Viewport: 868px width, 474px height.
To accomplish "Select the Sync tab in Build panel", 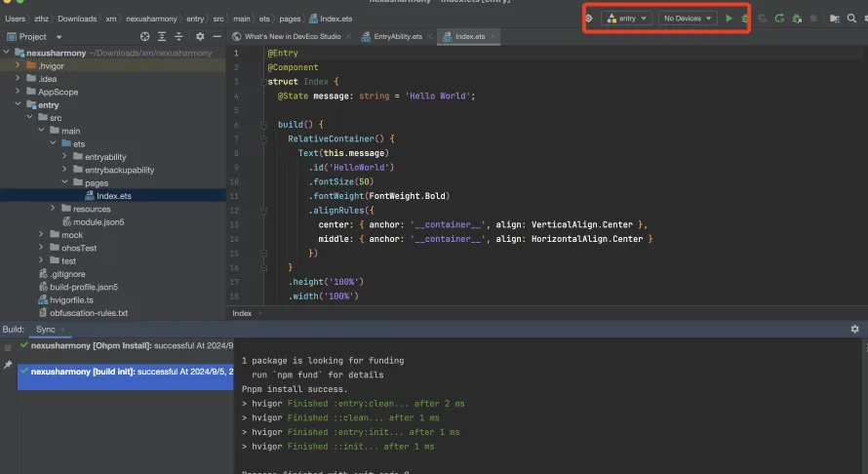I will (46, 330).
